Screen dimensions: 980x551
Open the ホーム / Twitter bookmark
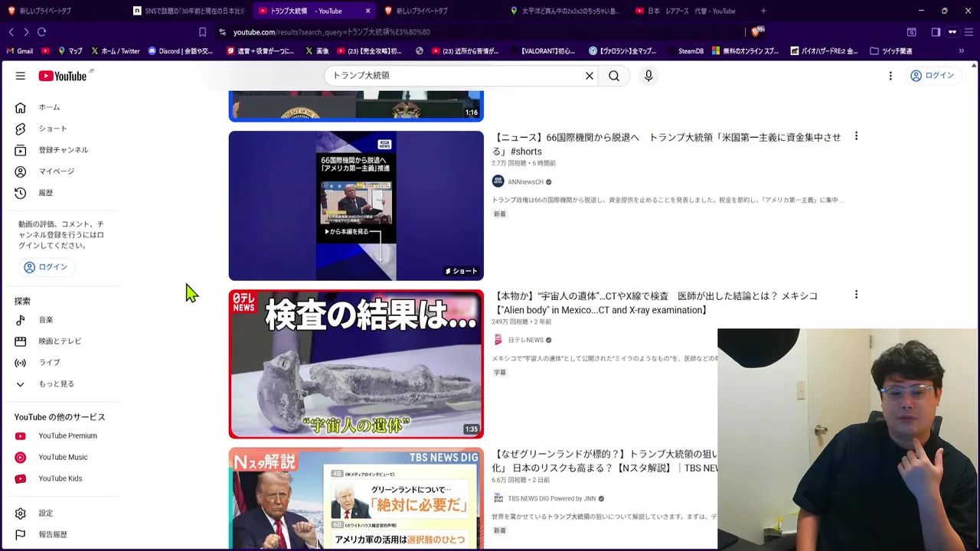pyautogui.click(x=116, y=51)
